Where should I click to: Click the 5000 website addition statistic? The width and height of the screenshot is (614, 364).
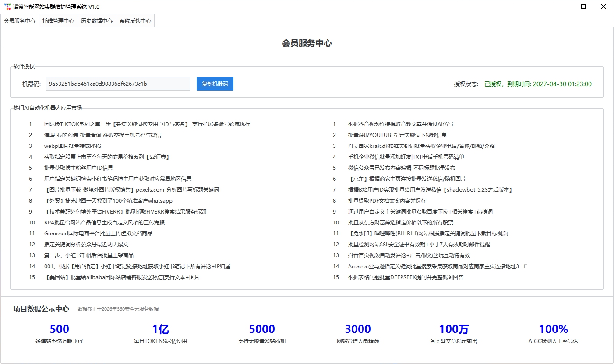click(x=262, y=334)
